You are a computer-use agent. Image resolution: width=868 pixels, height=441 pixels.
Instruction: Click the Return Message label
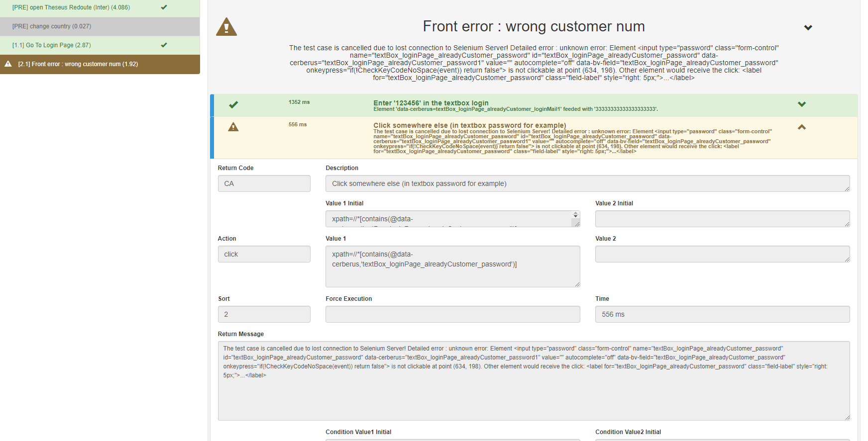241,334
